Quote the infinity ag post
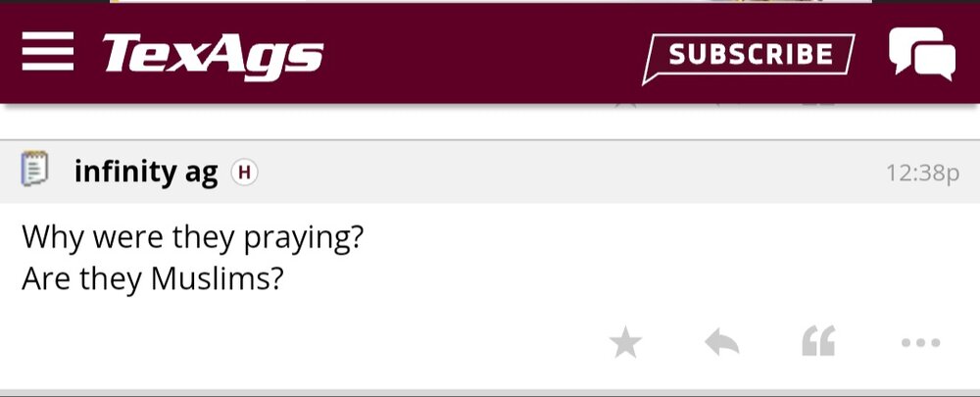The width and height of the screenshot is (980, 397). [818, 343]
